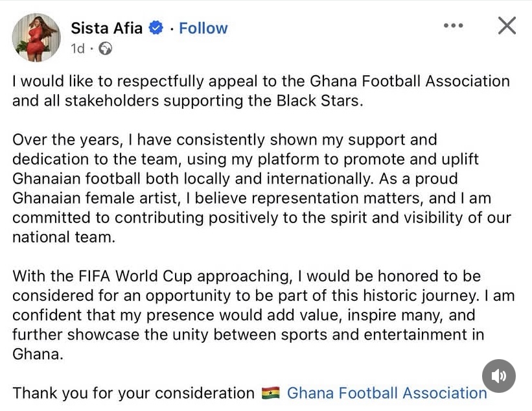532x411 pixels.
Task: Click the Sista Afia profile name
Action: click(x=107, y=28)
